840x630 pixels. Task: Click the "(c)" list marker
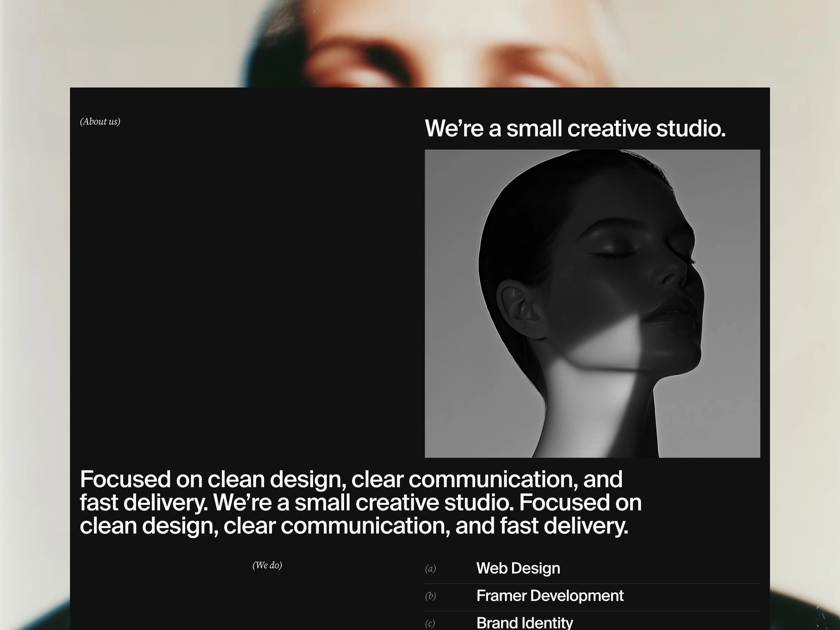click(430, 623)
